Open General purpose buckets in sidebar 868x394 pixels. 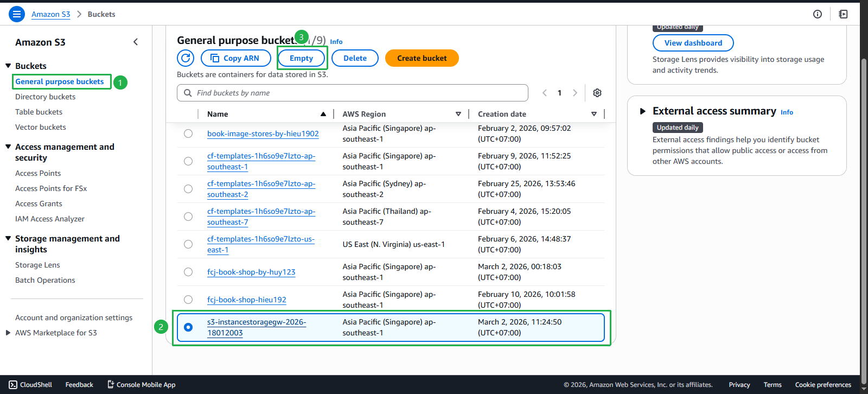click(x=60, y=81)
